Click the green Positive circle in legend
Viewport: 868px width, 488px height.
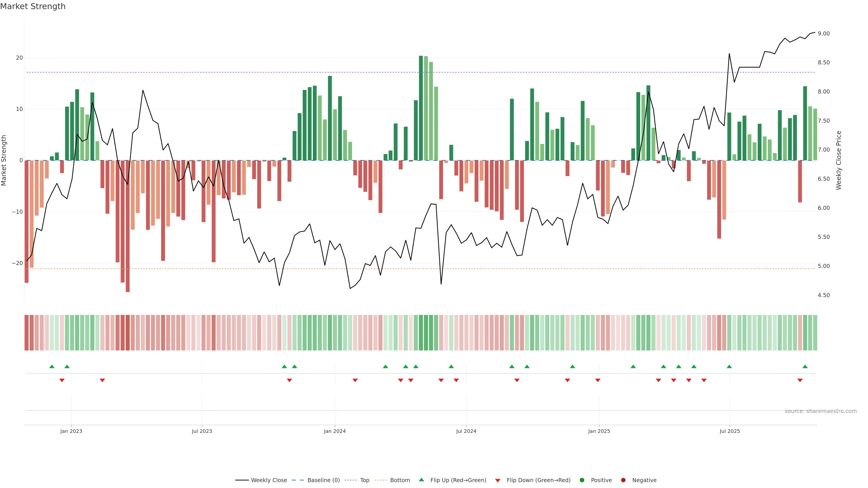[x=582, y=480]
